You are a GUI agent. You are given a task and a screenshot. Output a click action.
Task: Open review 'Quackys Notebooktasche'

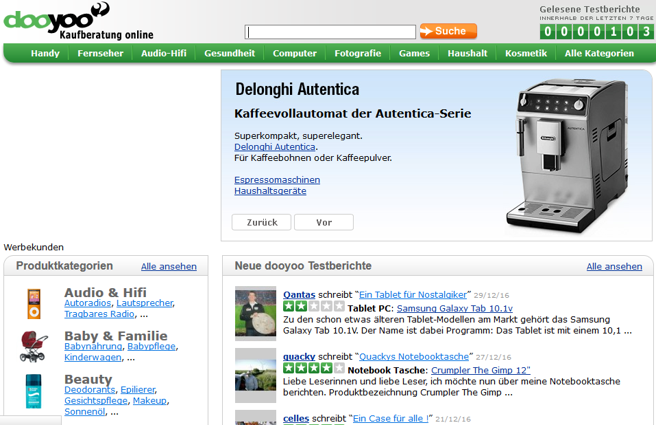[414, 356]
